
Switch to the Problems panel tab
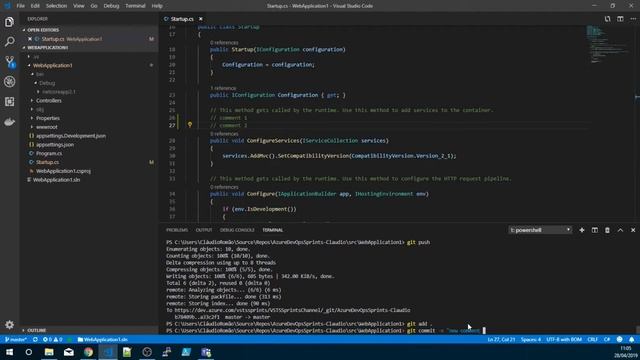pos(177,230)
